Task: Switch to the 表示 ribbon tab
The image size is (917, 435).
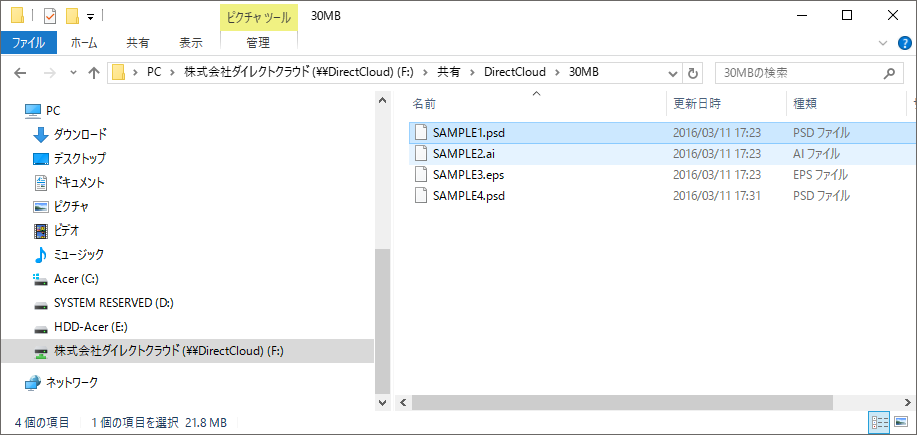Action: pos(190,43)
